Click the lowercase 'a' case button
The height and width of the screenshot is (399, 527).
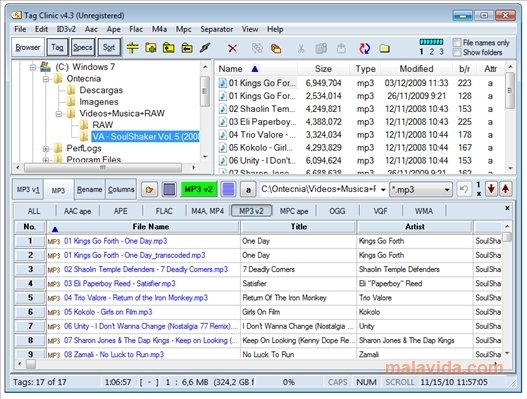248,190
